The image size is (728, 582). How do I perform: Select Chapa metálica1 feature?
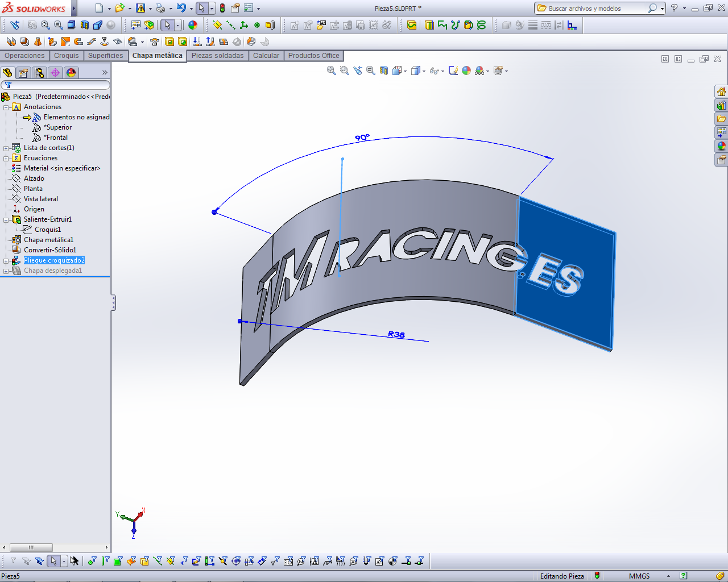tap(48, 240)
